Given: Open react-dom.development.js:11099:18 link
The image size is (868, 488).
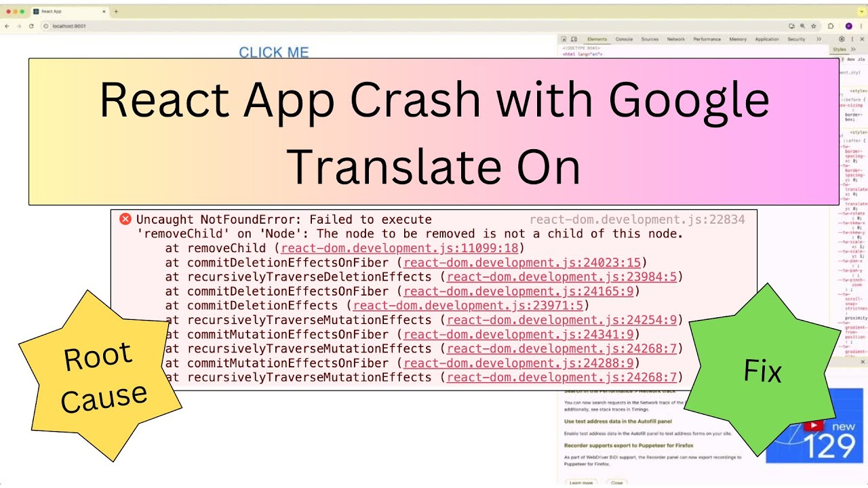Looking at the screenshot, I should point(399,248).
